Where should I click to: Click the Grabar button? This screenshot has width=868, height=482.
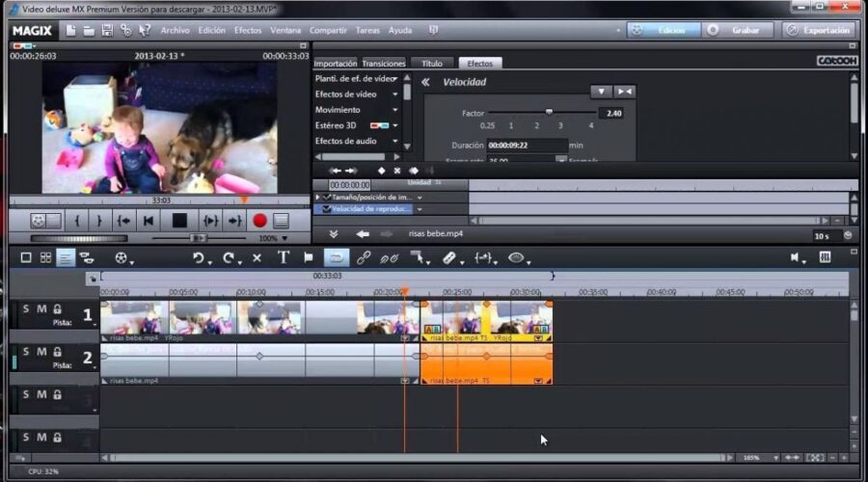tap(738, 31)
